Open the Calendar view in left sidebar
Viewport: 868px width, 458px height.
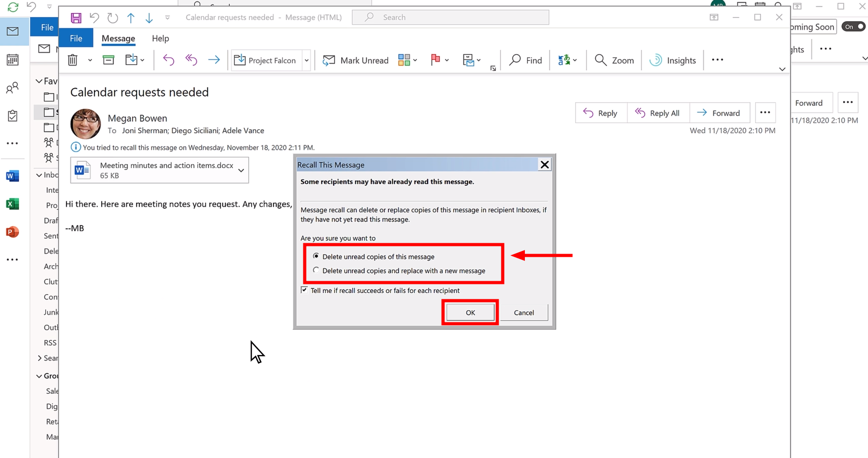coord(13,59)
